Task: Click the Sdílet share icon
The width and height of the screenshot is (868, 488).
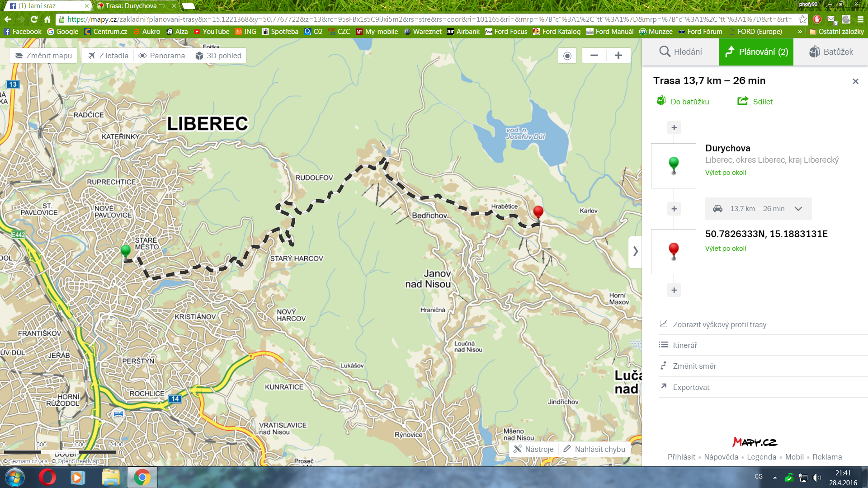Action: [x=743, y=101]
